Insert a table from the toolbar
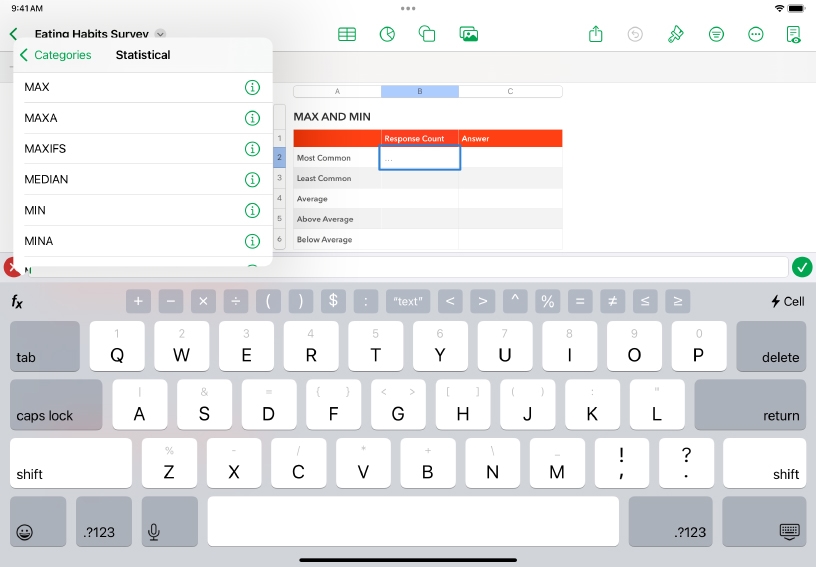The width and height of the screenshot is (816, 567). click(347, 34)
